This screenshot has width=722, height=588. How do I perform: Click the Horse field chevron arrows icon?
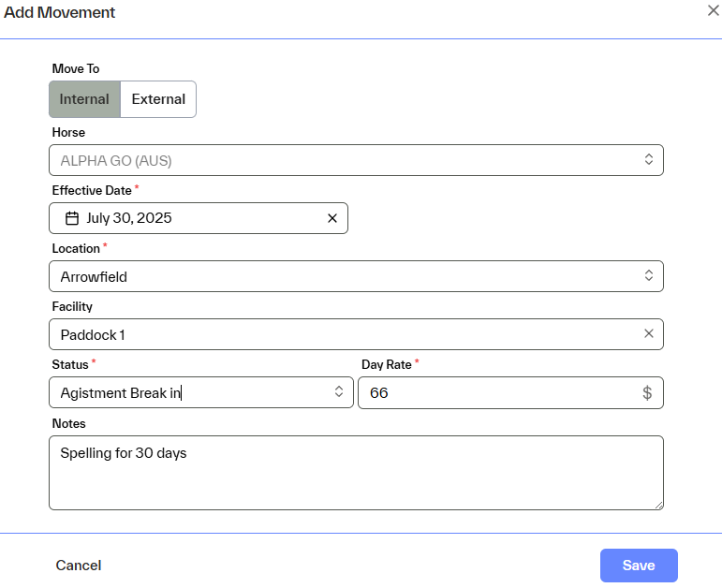click(649, 160)
